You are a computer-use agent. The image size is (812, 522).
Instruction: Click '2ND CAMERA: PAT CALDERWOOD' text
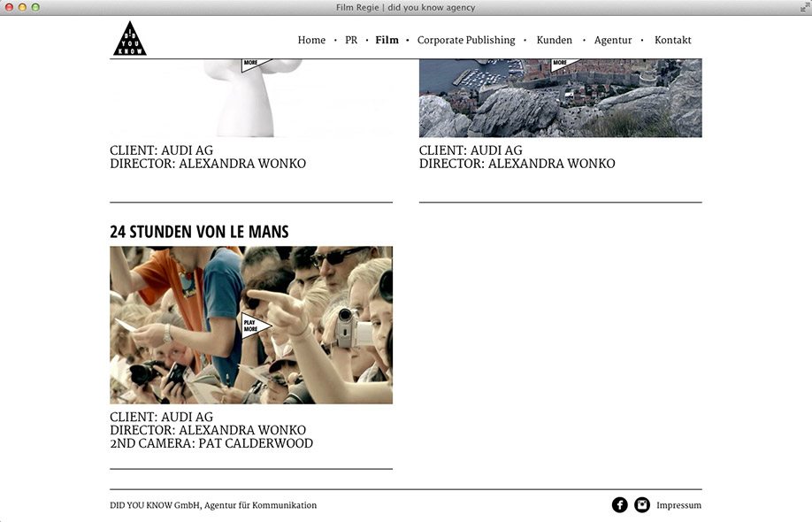coord(211,443)
